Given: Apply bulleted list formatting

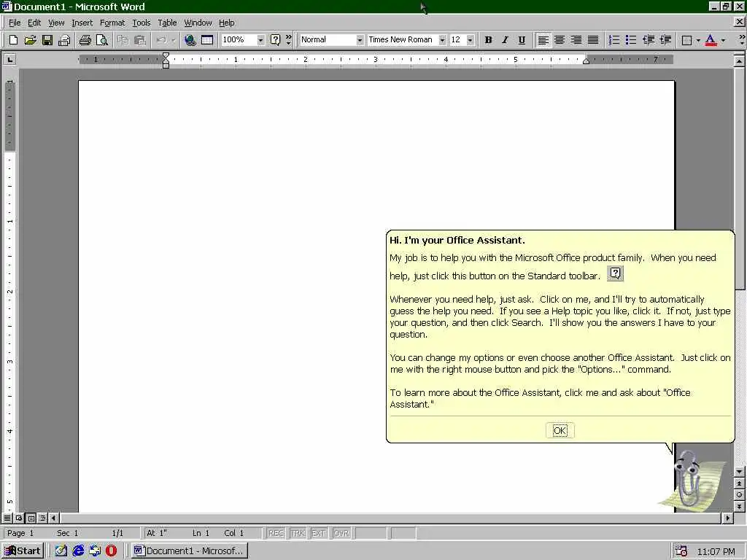Looking at the screenshot, I should coord(631,40).
